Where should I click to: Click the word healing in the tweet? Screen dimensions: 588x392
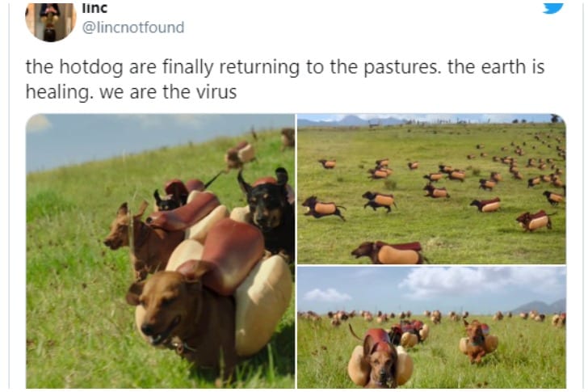tap(59, 92)
